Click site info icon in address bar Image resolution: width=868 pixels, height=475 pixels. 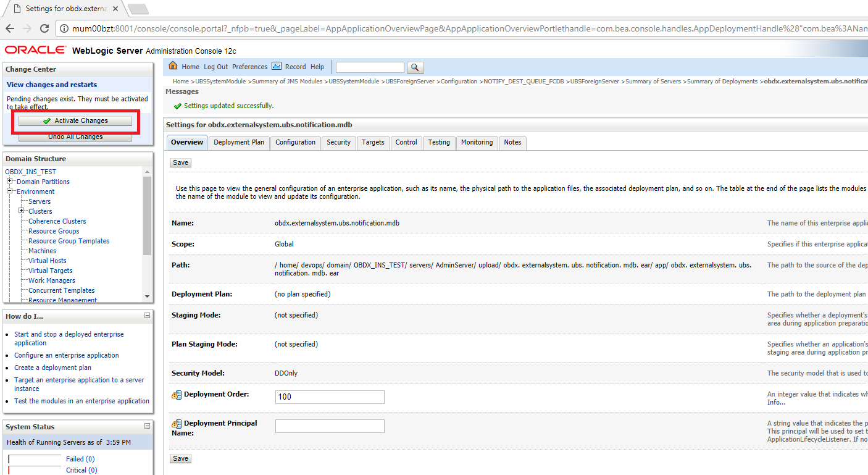pos(65,28)
